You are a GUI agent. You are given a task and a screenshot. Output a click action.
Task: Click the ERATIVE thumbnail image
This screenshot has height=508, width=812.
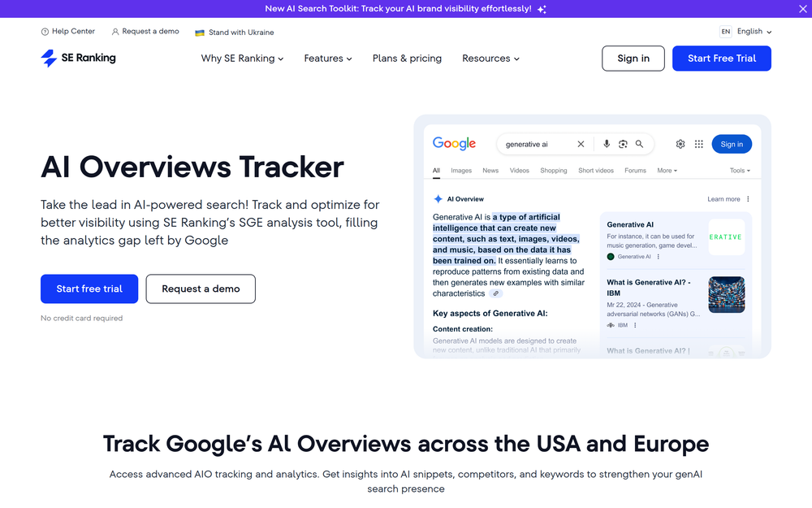(x=726, y=237)
